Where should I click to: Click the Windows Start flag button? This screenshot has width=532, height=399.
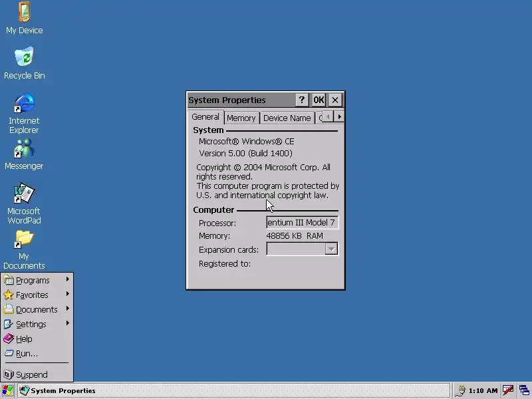(x=7, y=390)
